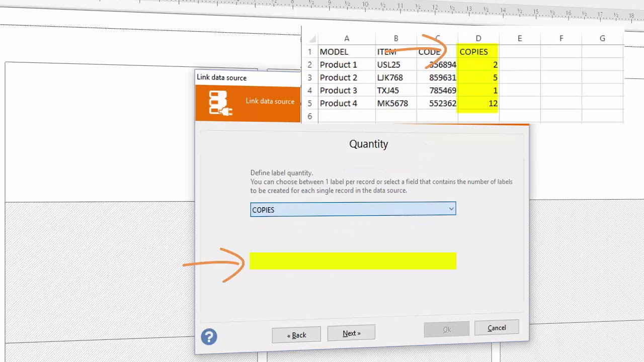Select the USL25 item cell

[x=396, y=65]
